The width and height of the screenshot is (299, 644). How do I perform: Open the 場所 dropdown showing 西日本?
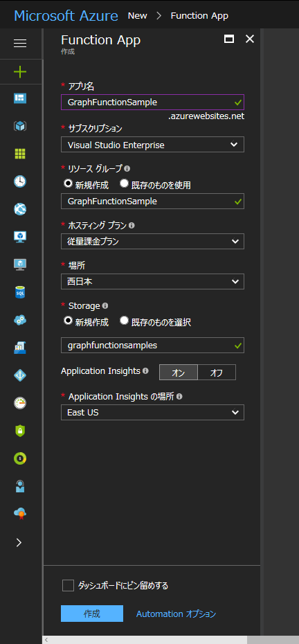pyautogui.click(x=152, y=282)
